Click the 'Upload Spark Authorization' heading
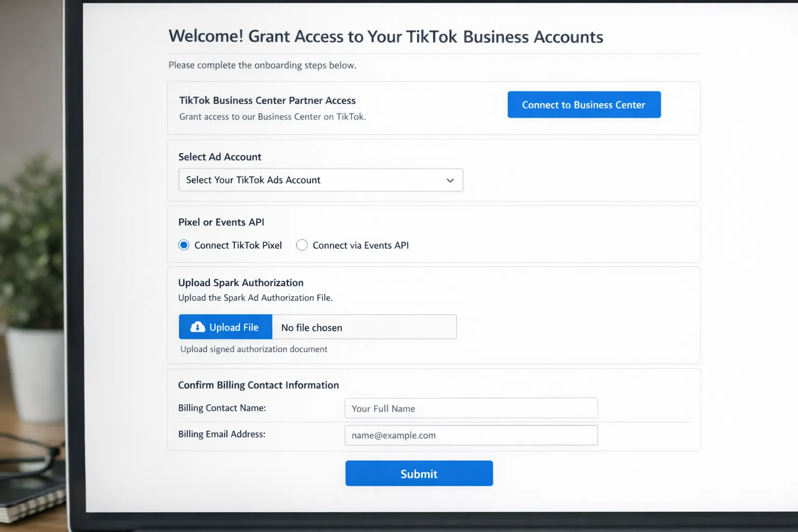 click(241, 283)
